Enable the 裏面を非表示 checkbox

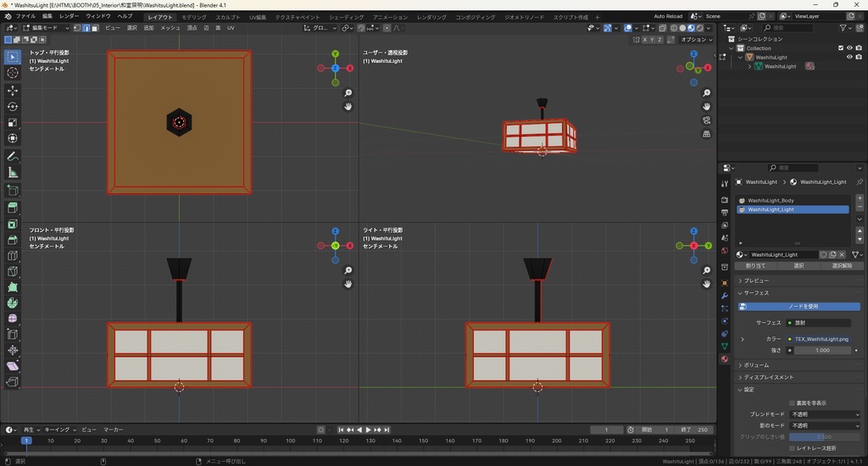(x=792, y=402)
